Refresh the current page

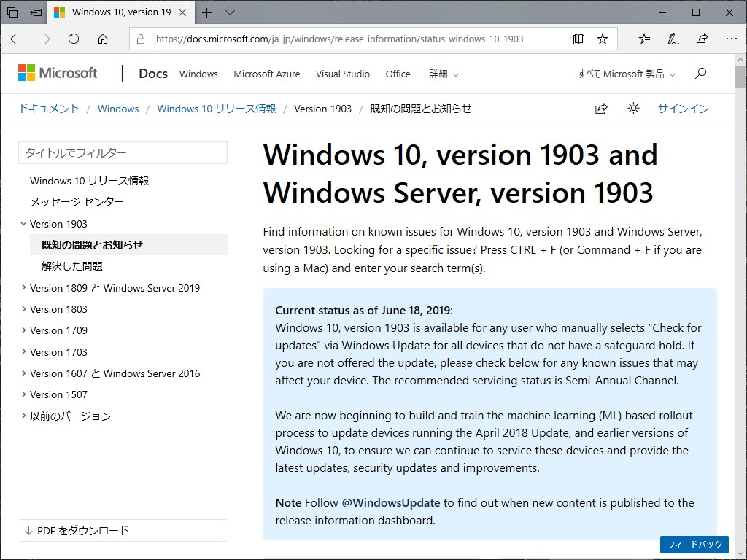pyautogui.click(x=73, y=39)
